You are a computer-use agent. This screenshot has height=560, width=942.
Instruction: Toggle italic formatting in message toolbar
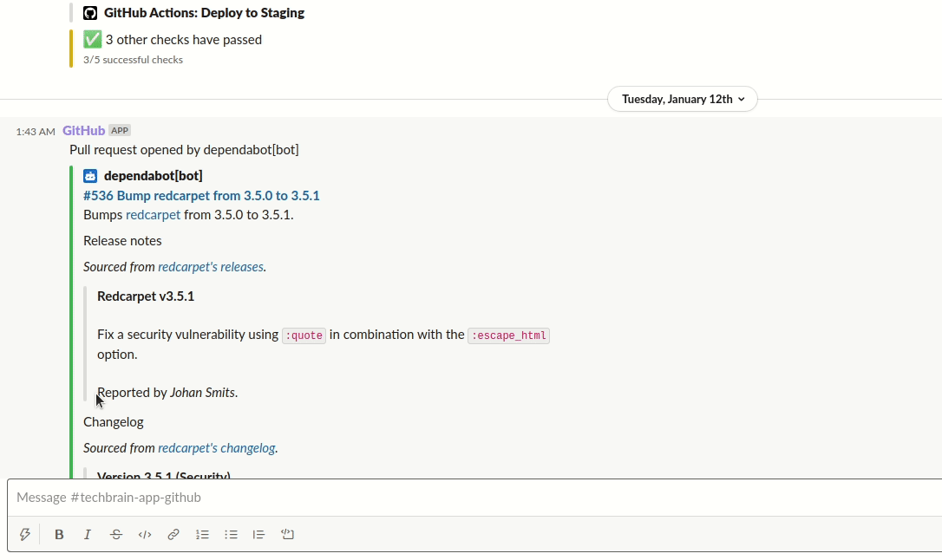[88, 535]
